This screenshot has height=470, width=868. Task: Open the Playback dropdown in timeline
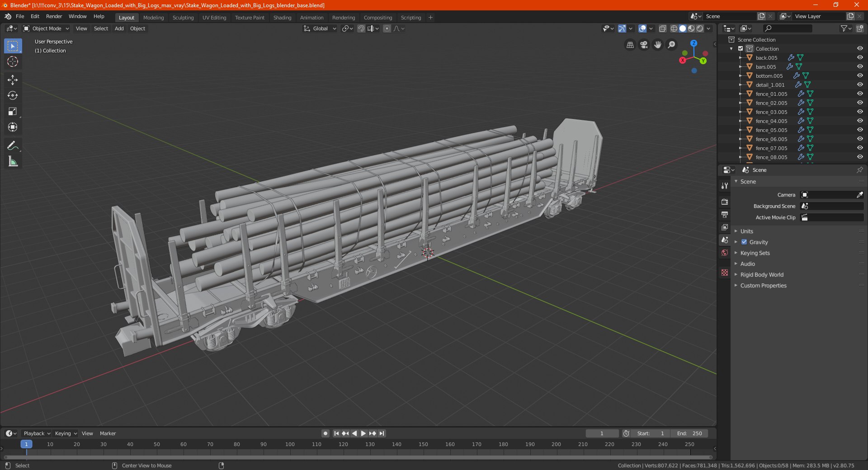coord(37,433)
